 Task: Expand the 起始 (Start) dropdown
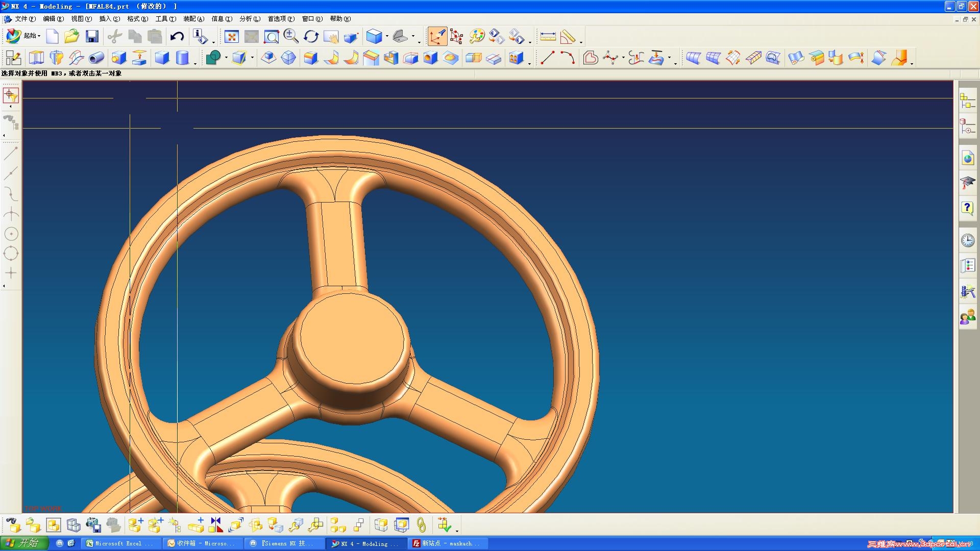coord(32,36)
